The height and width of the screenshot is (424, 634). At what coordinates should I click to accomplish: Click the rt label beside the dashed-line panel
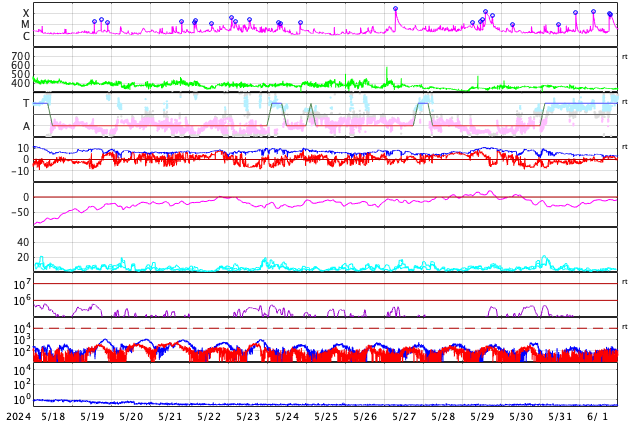625,327
